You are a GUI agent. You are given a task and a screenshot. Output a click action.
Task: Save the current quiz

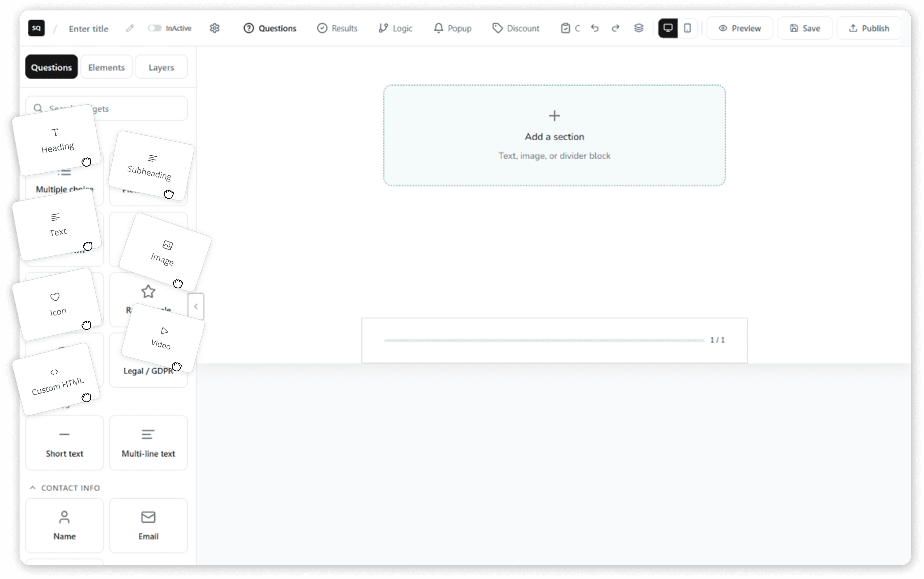pos(805,28)
